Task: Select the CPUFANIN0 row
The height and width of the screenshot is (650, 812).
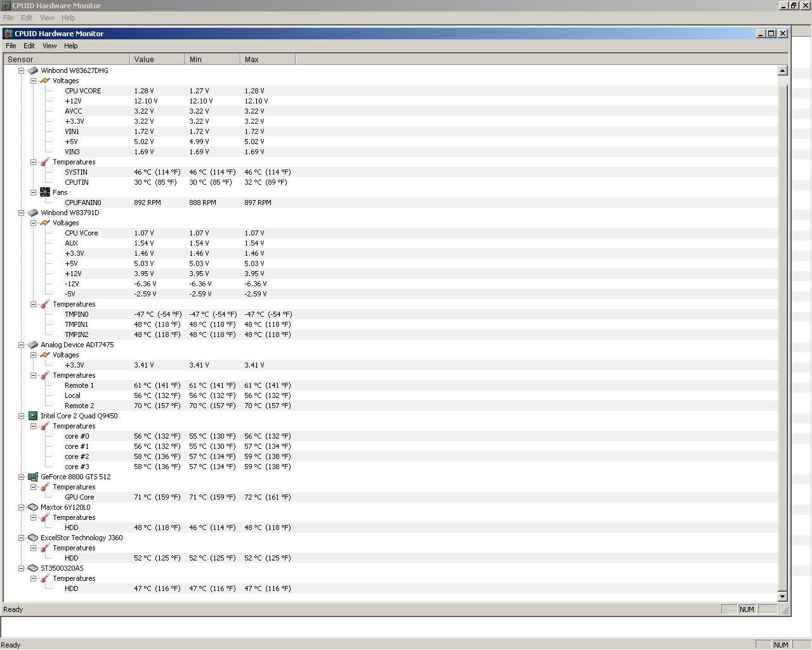Action: tap(391, 202)
